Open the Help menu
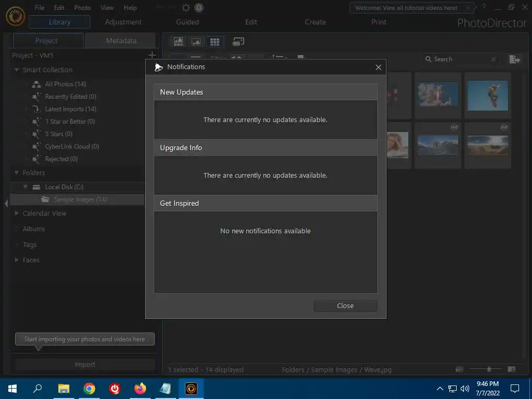 [130, 7]
